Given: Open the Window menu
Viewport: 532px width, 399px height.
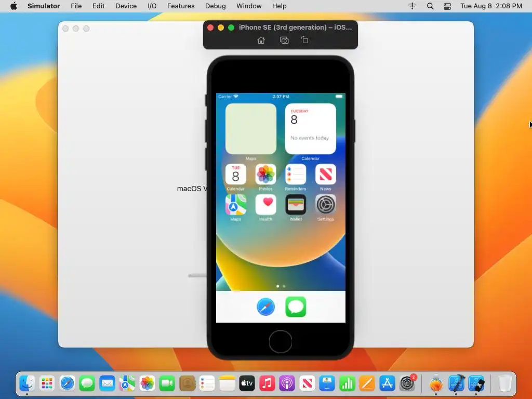Looking at the screenshot, I should coord(249,6).
